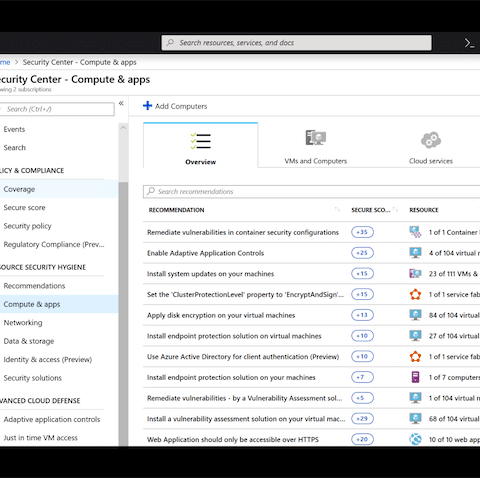
Task: Click the +29 secure score badge
Action: pos(362,419)
